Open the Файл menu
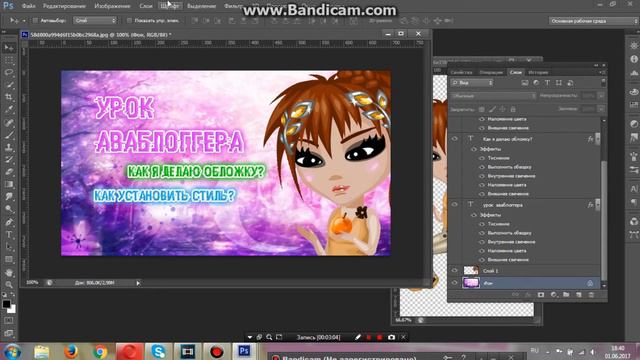 click(x=28, y=6)
